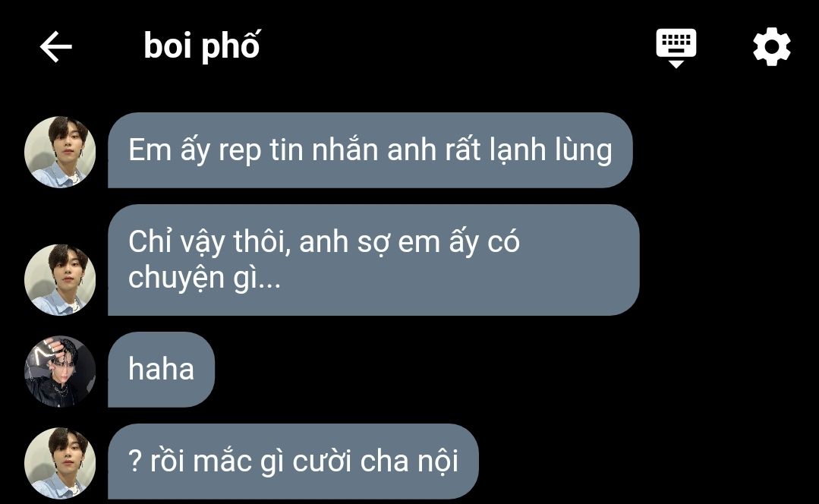
Task: Click the "boi phố" chat title
Action: tap(202, 46)
